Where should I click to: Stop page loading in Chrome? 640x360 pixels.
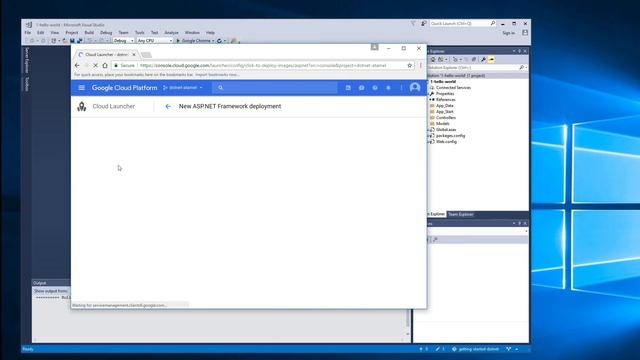point(95,65)
